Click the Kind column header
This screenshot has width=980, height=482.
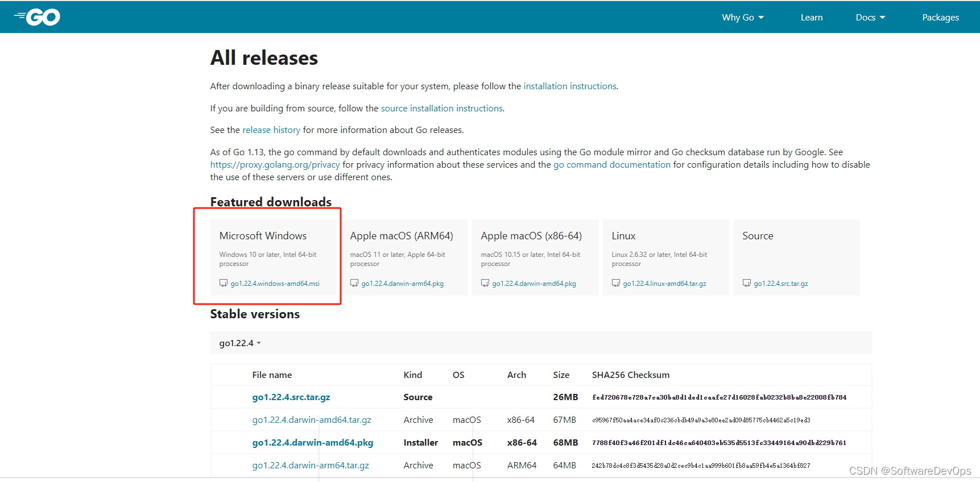413,375
